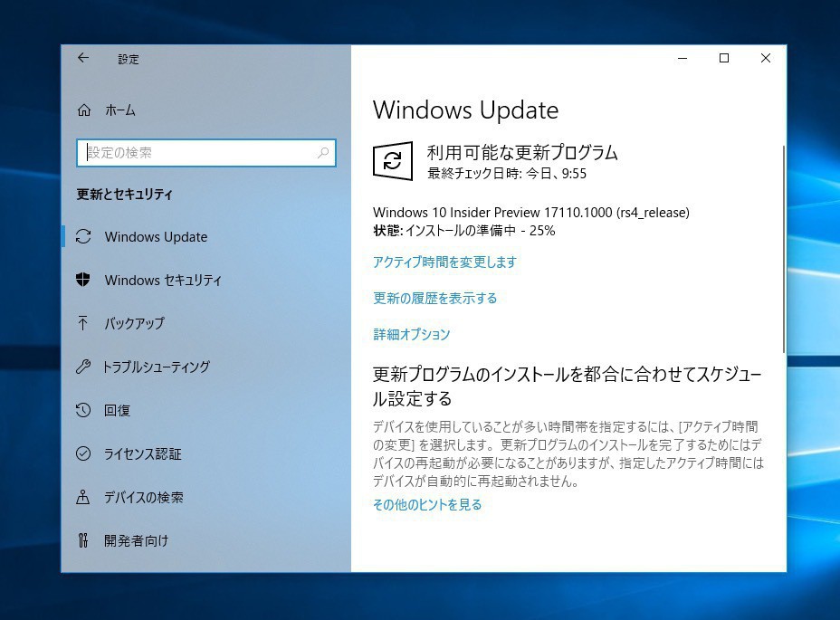Viewport: 840px width, 620px height.
Task: Click the wrench icon for トラブルシューティング
Action: click(x=83, y=367)
